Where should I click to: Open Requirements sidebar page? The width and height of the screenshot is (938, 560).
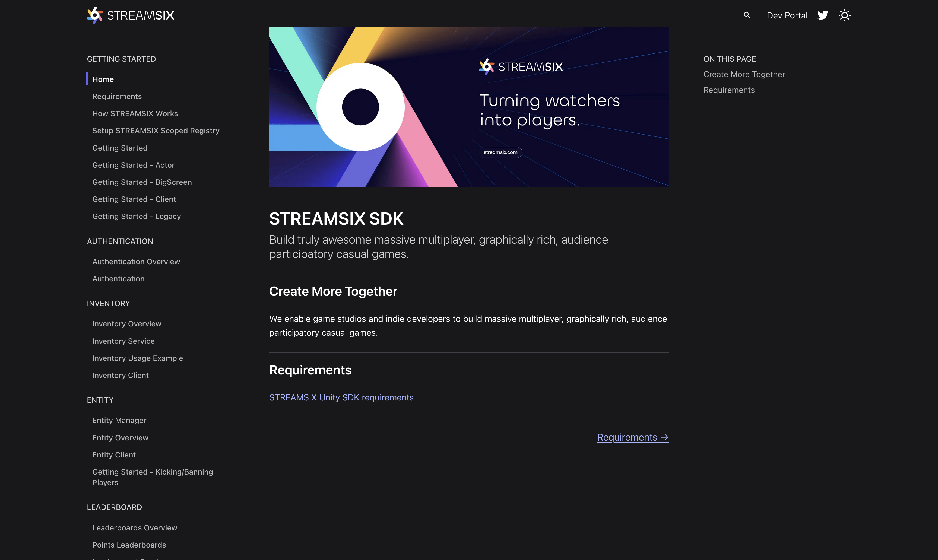tap(117, 96)
